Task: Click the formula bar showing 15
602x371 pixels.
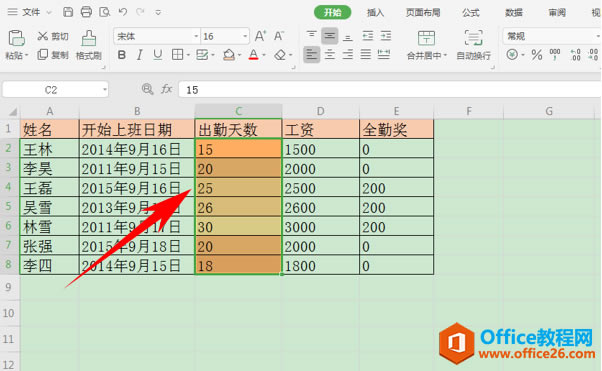Action: pyautogui.click(x=390, y=90)
